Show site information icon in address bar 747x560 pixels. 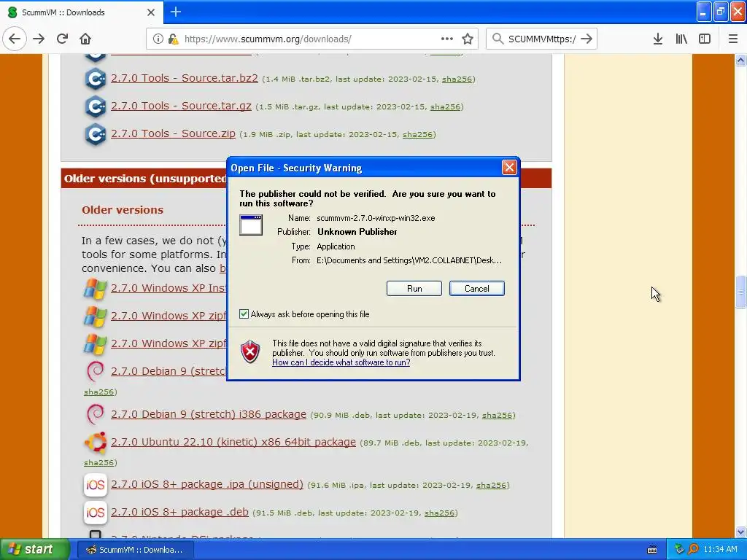click(x=158, y=39)
